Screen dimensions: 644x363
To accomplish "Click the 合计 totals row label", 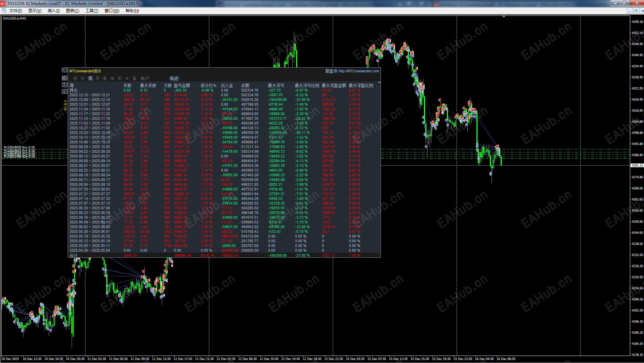I will click(73, 255).
